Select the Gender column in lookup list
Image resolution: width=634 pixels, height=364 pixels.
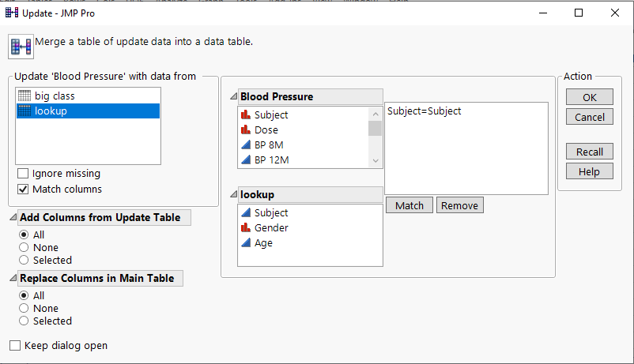click(x=271, y=228)
